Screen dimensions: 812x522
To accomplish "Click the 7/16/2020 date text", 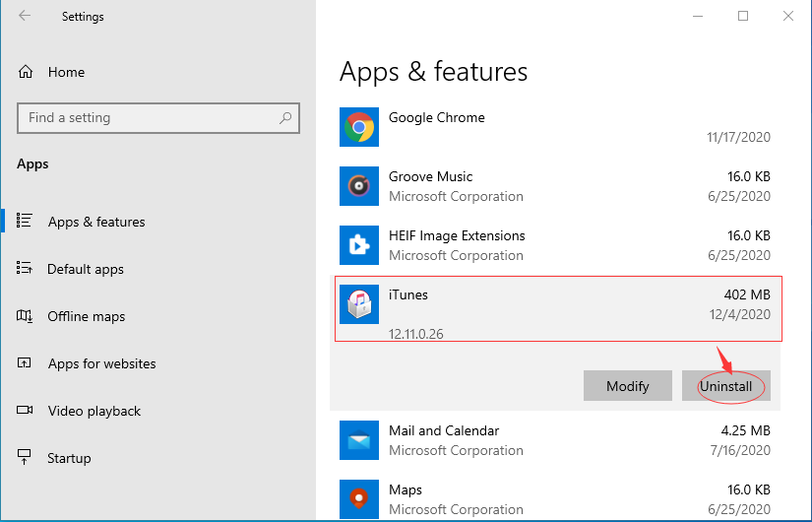I will pyautogui.click(x=740, y=450).
